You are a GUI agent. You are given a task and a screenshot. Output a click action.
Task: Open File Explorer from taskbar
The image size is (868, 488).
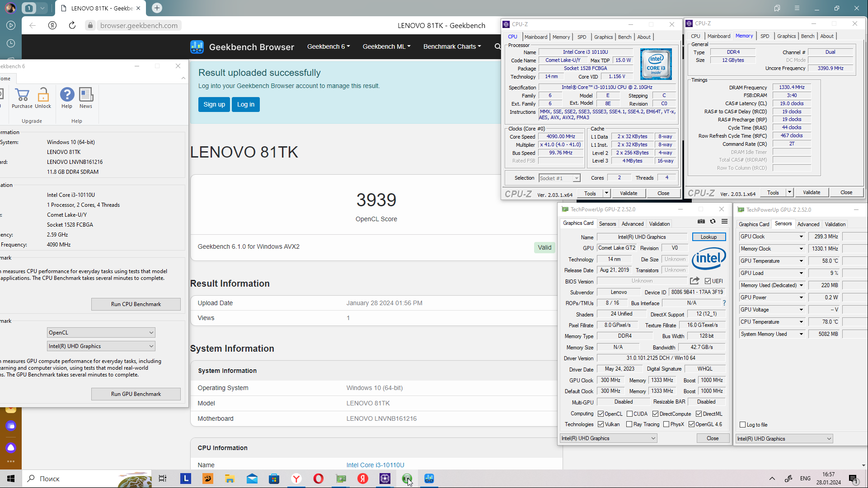230,479
